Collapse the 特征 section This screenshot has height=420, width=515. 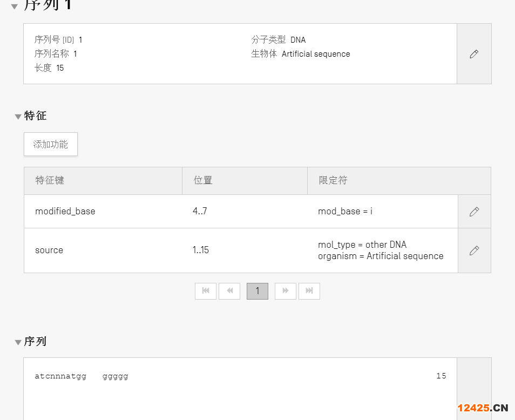(x=18, y=117)
